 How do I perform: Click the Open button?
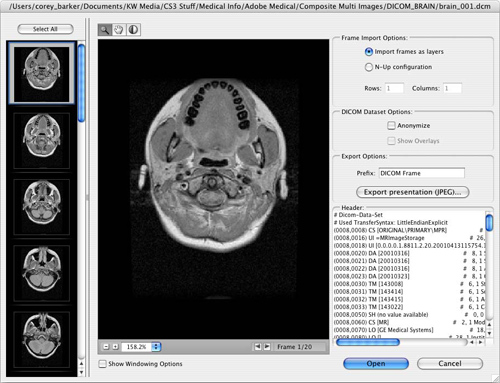point(376,364)
